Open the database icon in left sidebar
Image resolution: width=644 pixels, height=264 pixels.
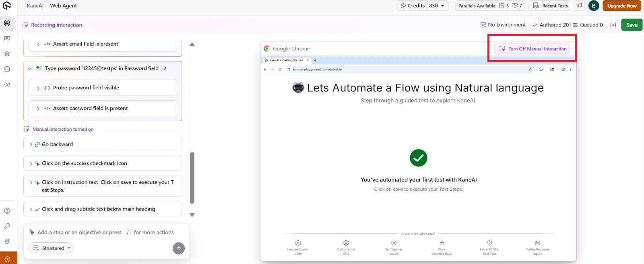point(7,69)
